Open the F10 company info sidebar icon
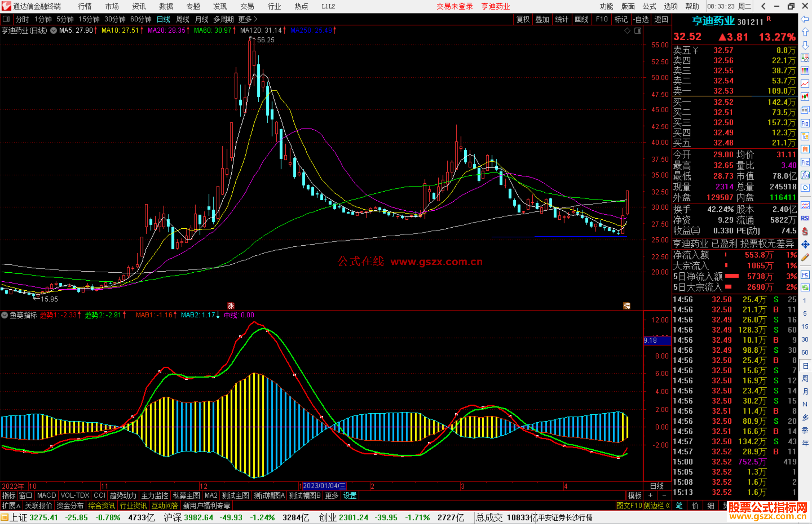 (805, 124)
